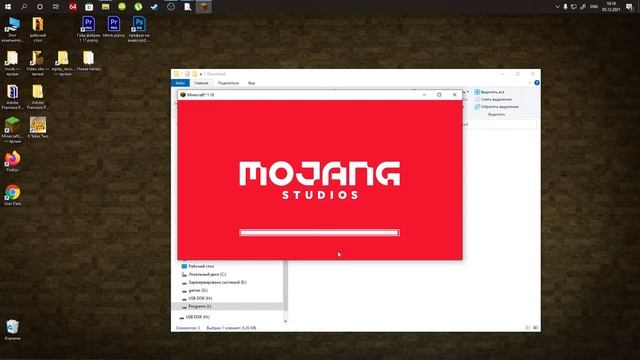Open the second Premiere project on the desktop
This screenshot has width=640, height=360.
(114, 27)
